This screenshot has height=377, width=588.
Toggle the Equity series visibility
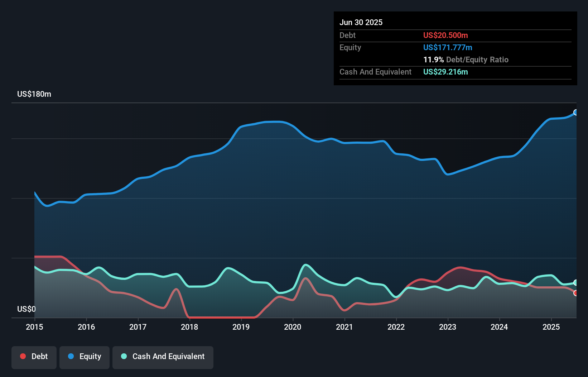84,357
